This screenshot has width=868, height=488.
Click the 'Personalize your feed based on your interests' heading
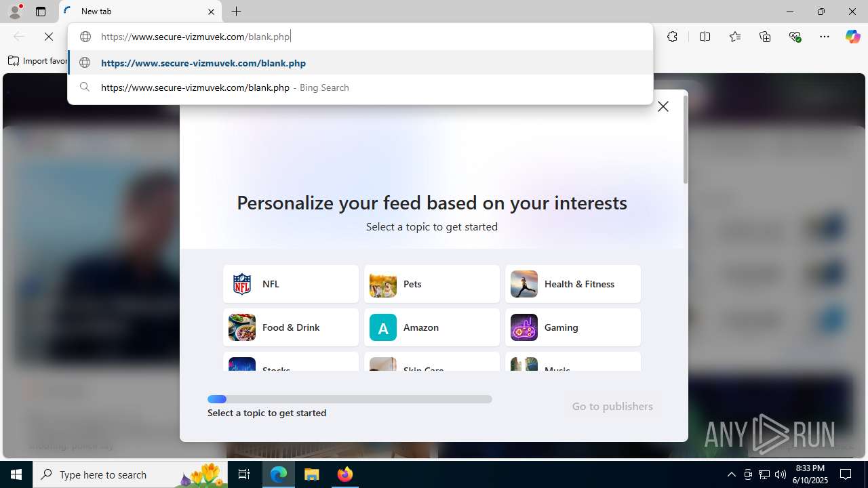click(x=432, y=203)
